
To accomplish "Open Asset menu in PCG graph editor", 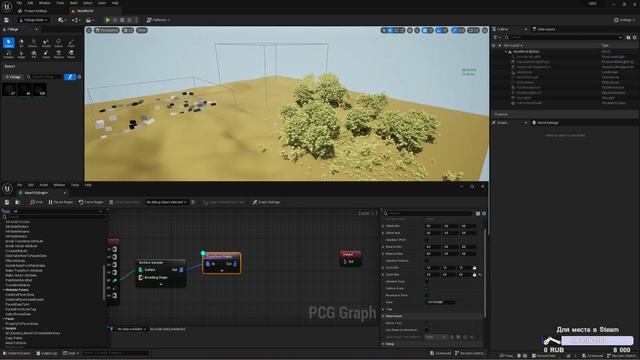I will pos(44,185).
